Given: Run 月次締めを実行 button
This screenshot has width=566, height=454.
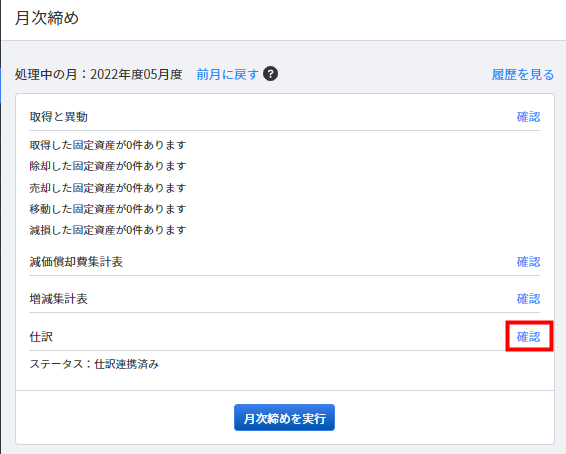Looking at the screenshot, I should pos(284,418).
